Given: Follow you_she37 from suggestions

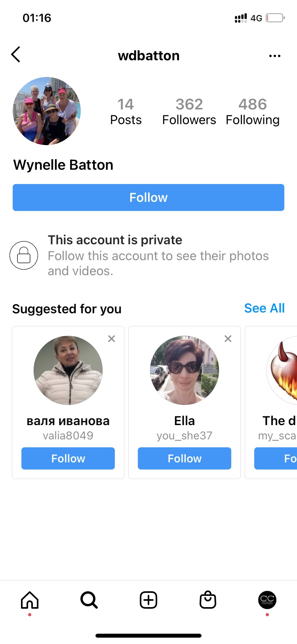Looking at the screenshot, I should point(185,458).
